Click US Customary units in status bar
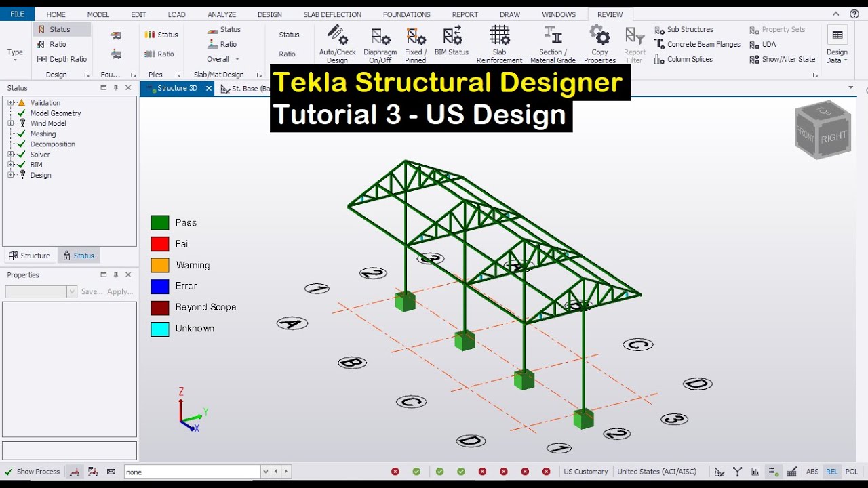The width and height of the screenshot is (868, 488). 586,472
